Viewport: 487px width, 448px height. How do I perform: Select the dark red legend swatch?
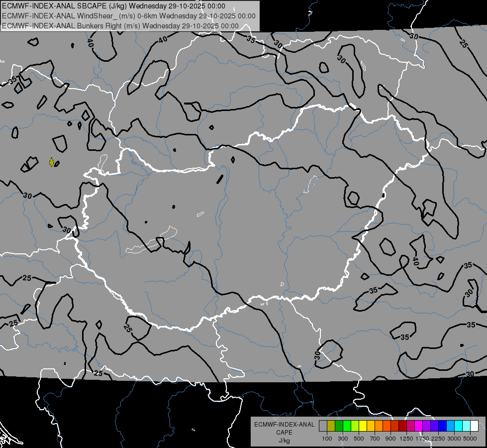click(x=403, y=426)
